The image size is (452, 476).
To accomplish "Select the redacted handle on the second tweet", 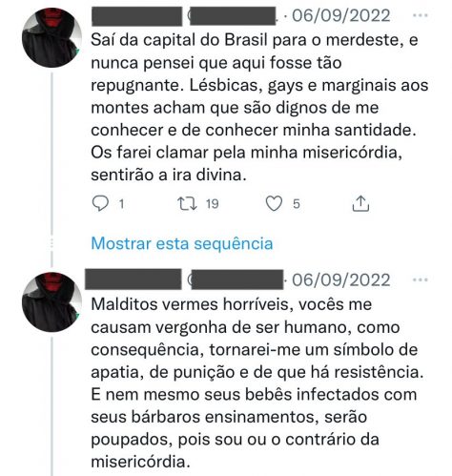I will (x=236, y=279).
